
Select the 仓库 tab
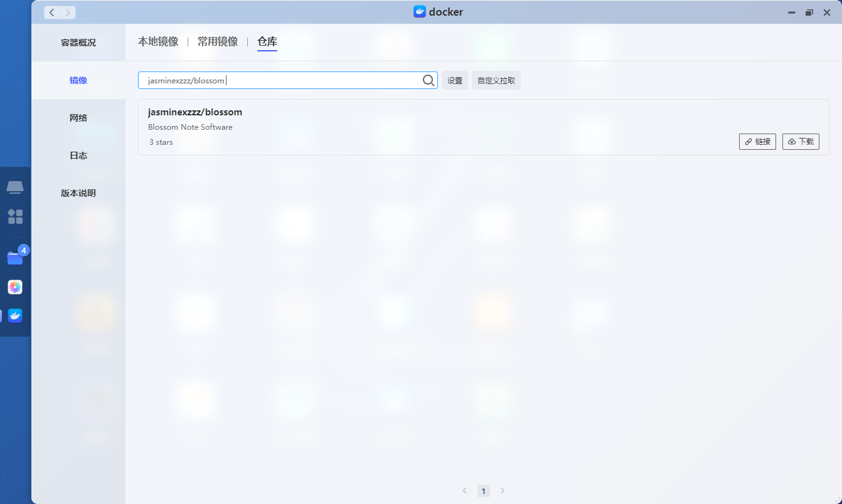(267, 42)
